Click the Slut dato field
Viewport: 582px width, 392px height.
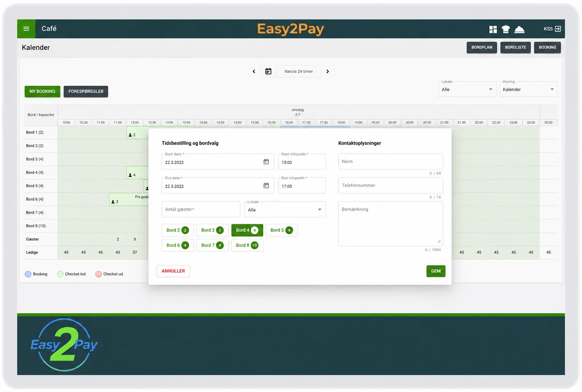coord(218,186)
